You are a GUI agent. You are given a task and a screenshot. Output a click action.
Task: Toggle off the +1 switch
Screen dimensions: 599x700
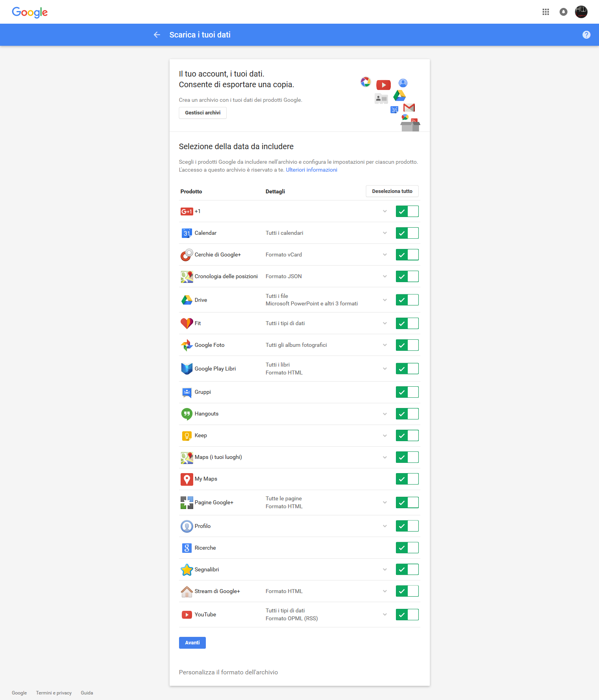407,211
